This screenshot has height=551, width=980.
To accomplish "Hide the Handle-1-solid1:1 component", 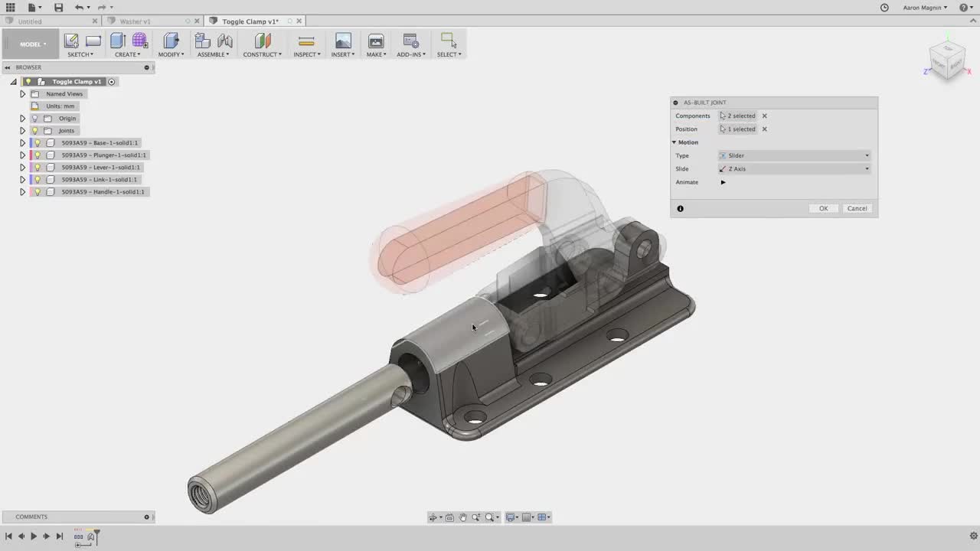I will (x=38, y=192).
